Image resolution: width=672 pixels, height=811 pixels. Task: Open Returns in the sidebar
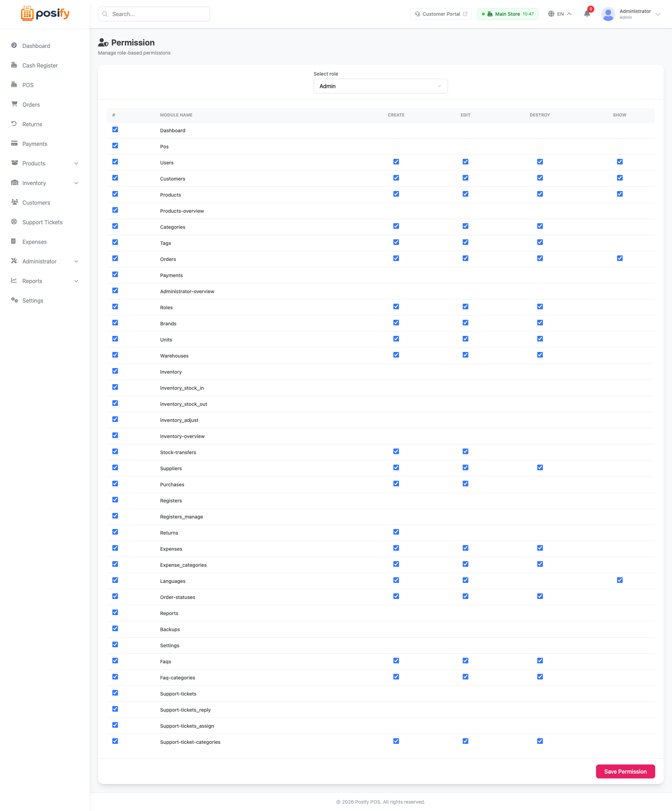[x=45, y=124]
